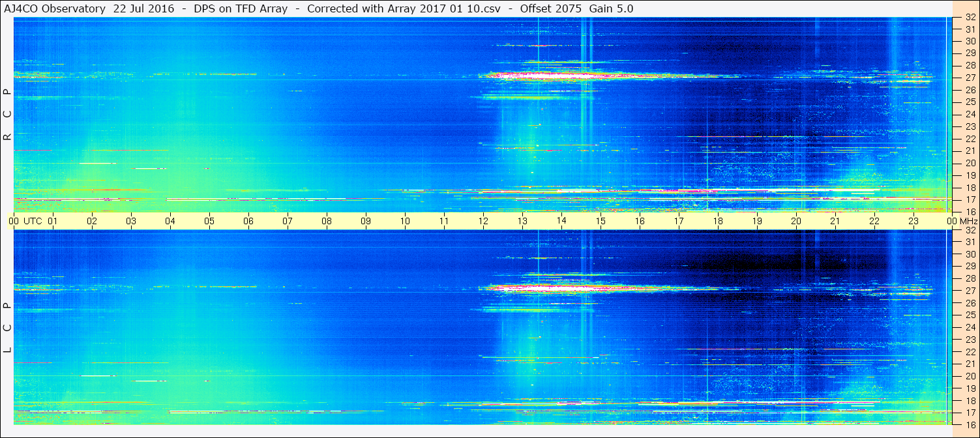Click the 'AJ4CO Observatory' title text
Screen dimensions: 980x438
pyautogui.click(x=54, y=8)
